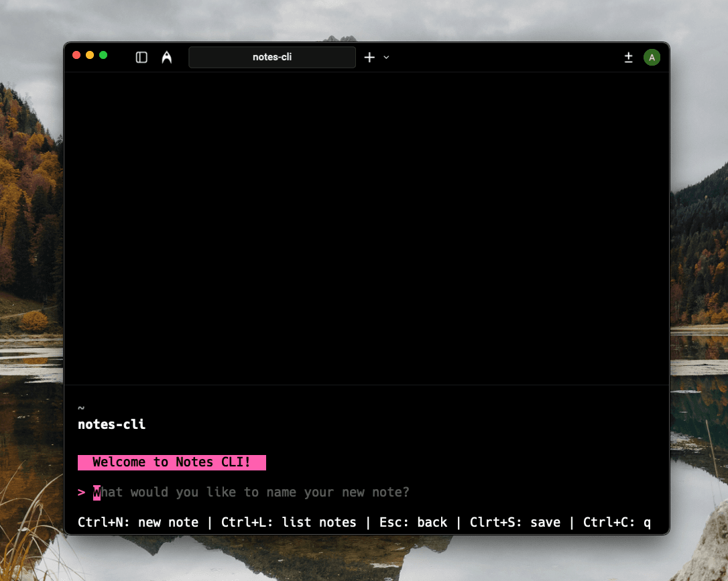
Task: Click the Ctrl+L list notes shortcut hint
Action: (x=288, y=522)
